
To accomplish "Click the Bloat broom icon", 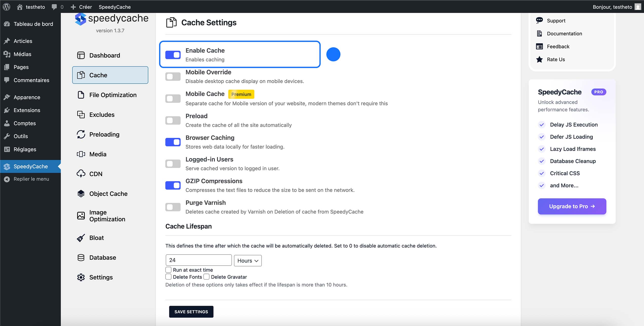I will (81, 238).
